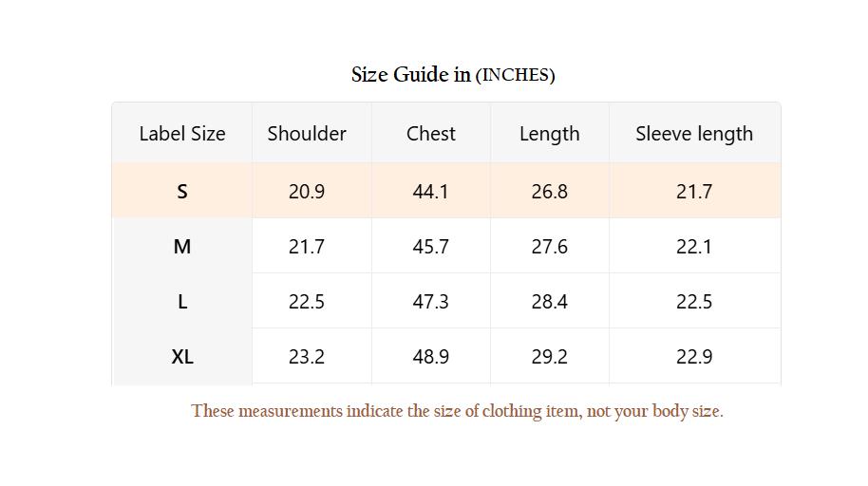The width and height of the screenshot is (868, 486).
Task: Click the Size Guide in (INCHES) title
Action: coord(453,75)
